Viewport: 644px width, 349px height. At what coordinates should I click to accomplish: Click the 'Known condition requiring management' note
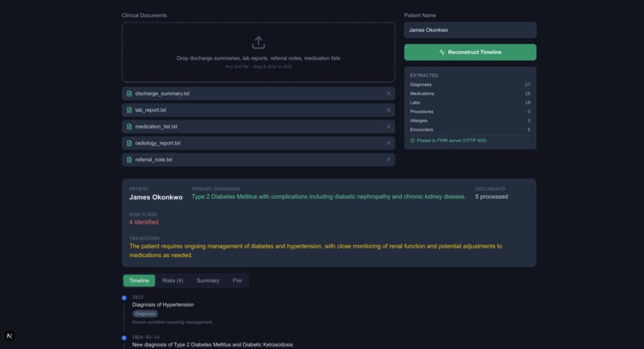pos(173,323)
